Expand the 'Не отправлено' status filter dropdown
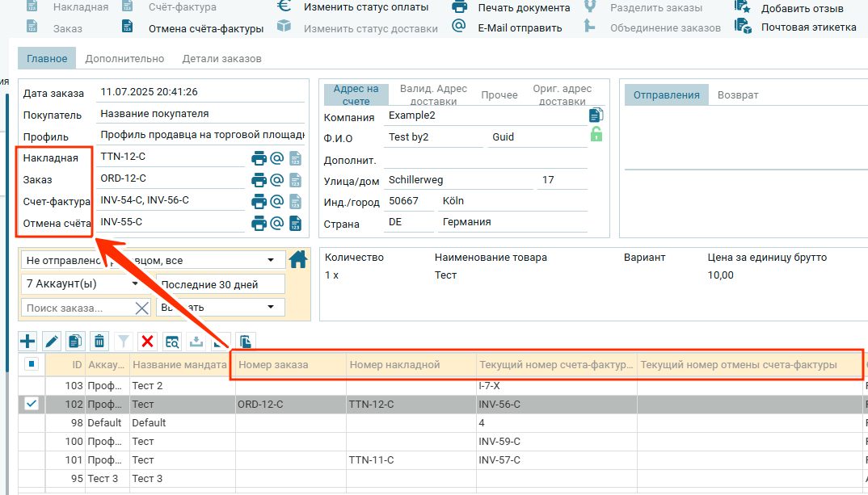868x495 pixels. pos(270,261)
